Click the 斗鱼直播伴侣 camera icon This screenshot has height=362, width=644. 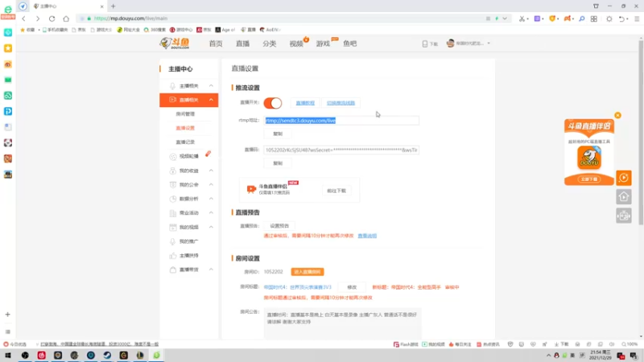(251, 189)
